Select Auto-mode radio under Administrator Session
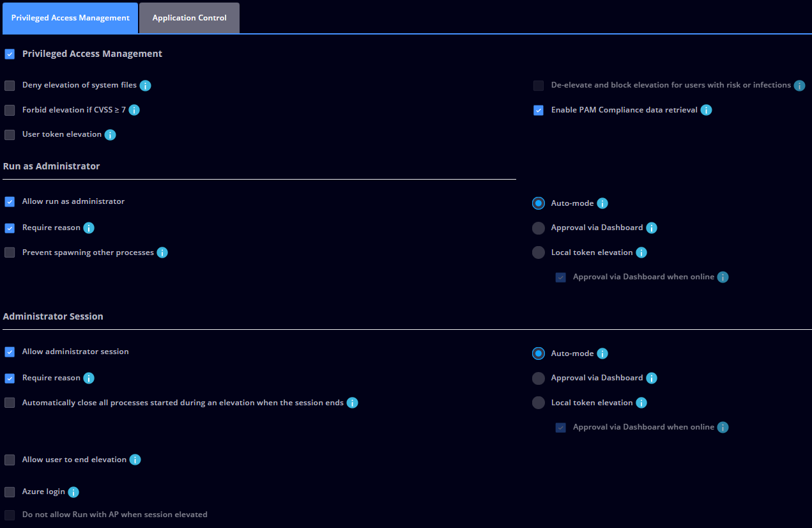The width and height of the screenshot is (812, 528). (539, 353)
